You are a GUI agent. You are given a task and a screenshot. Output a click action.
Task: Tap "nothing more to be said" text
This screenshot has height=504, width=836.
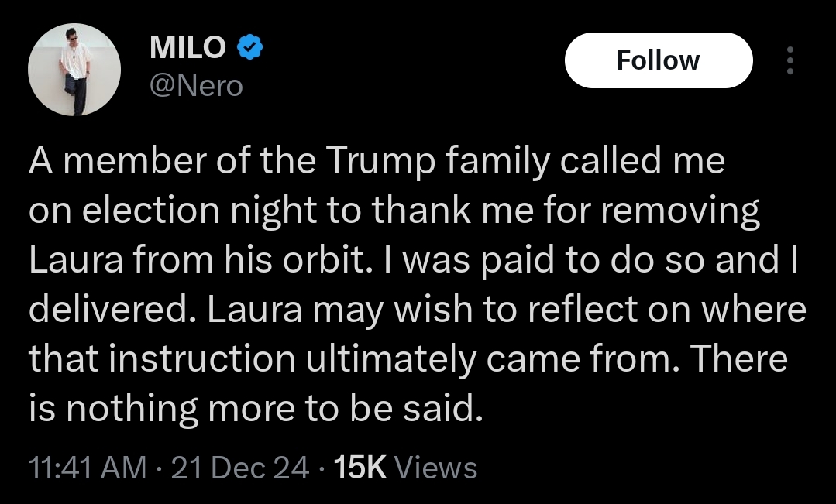pos(275,410)
